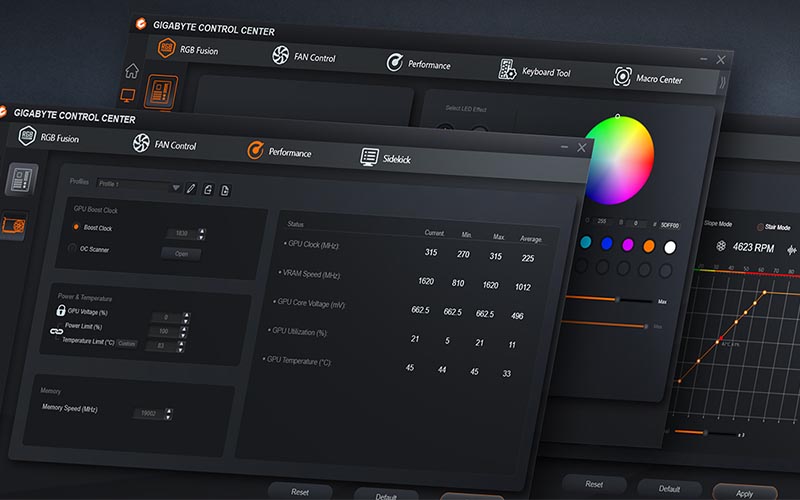The height and width of the screenshot is (500, 800).
Task: Select Performance tab in front window
Action: pos(279,151)
